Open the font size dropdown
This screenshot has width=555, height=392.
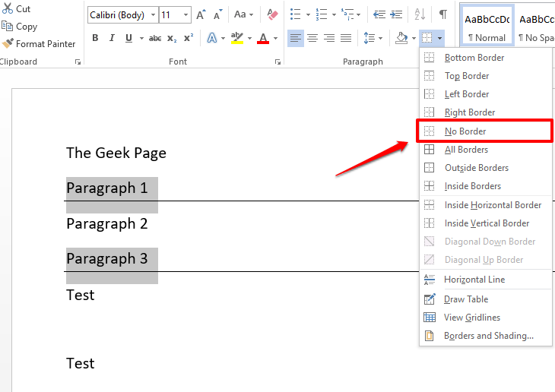click(x=186, y=14)
